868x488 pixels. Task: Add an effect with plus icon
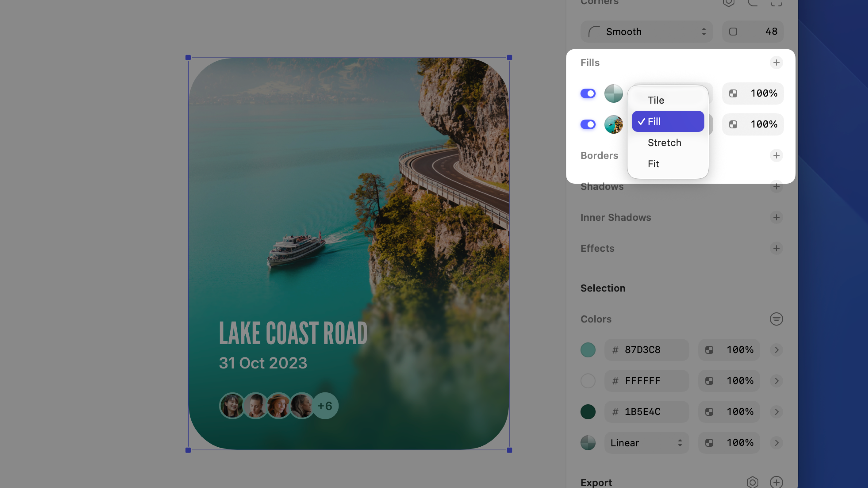(776, 248)
